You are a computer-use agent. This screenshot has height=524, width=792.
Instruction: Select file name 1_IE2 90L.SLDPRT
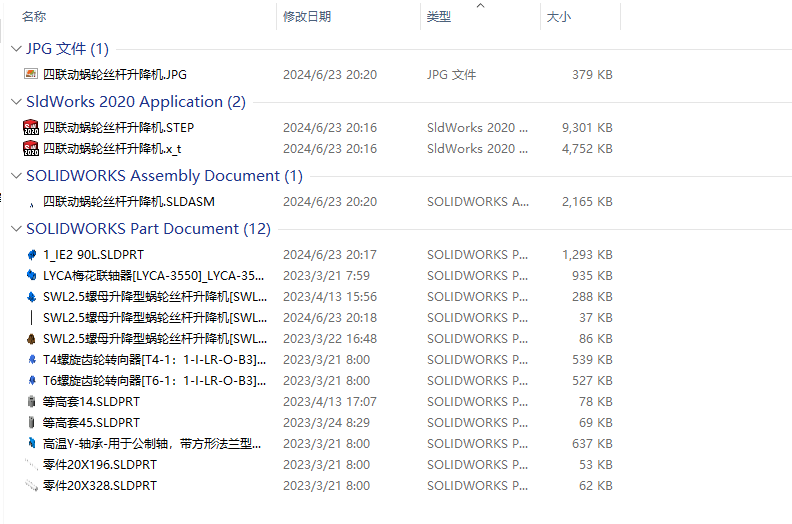(93, 255)
